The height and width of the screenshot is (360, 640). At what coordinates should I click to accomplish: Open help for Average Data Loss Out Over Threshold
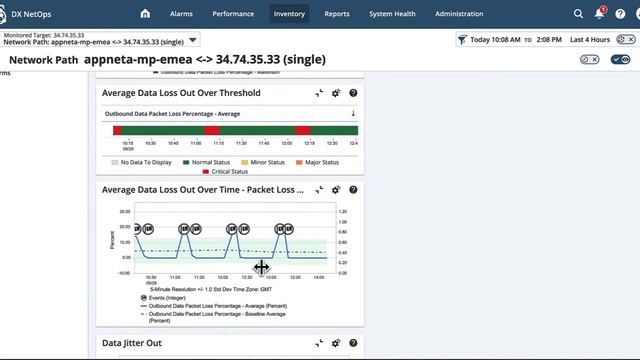coord(353,93)
